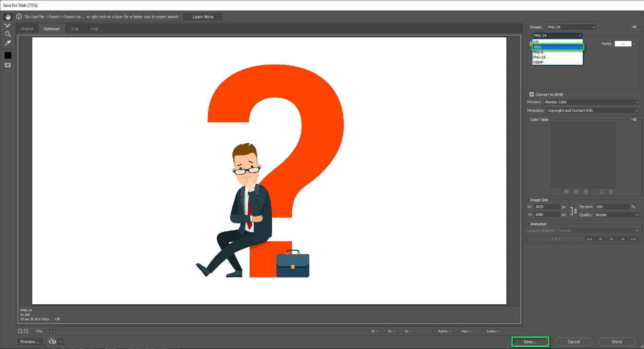
Task: Click the zoom-in plus box
Action: (x=26, y=331)
